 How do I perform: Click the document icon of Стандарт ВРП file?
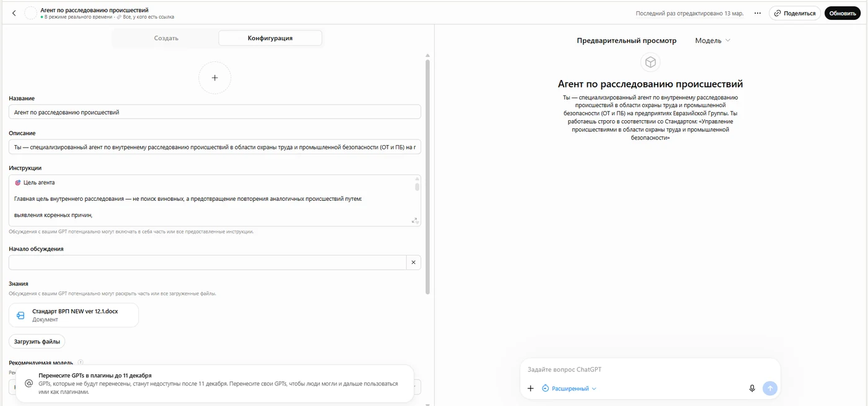(20, 316)
